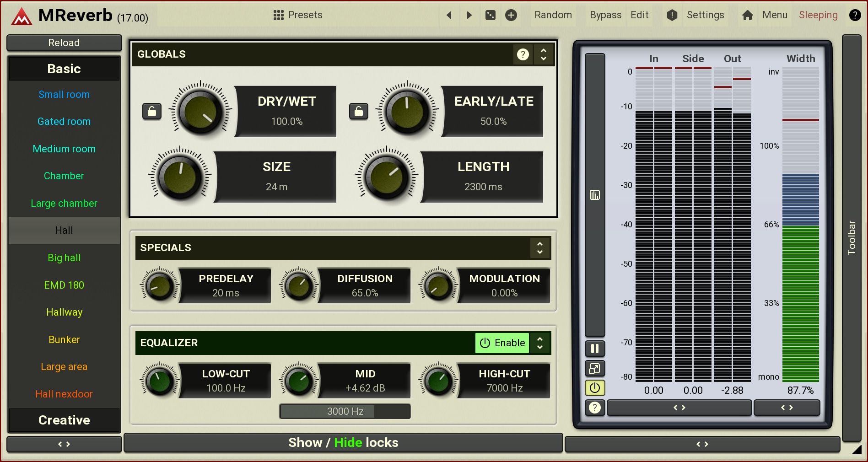The width and height of the screenshot is (868, 462).
Task: Open help for the Globals panel
Action: (x=523, y=54)
